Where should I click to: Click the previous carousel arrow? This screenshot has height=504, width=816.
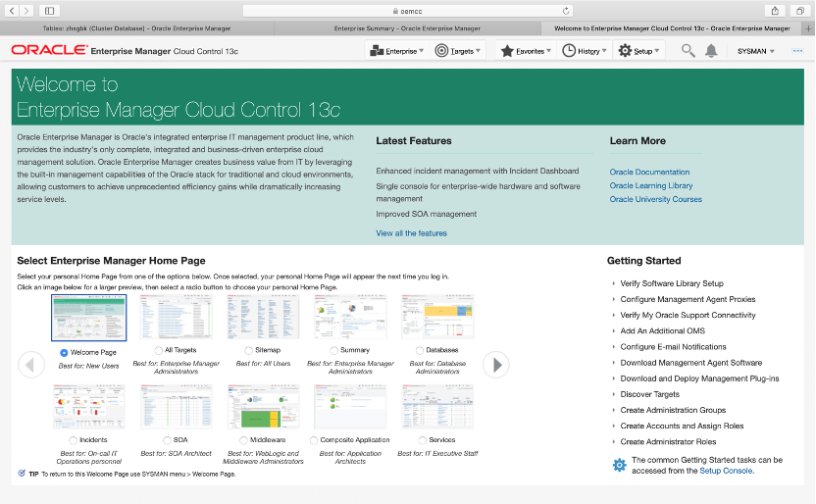(x=30, y=365)
